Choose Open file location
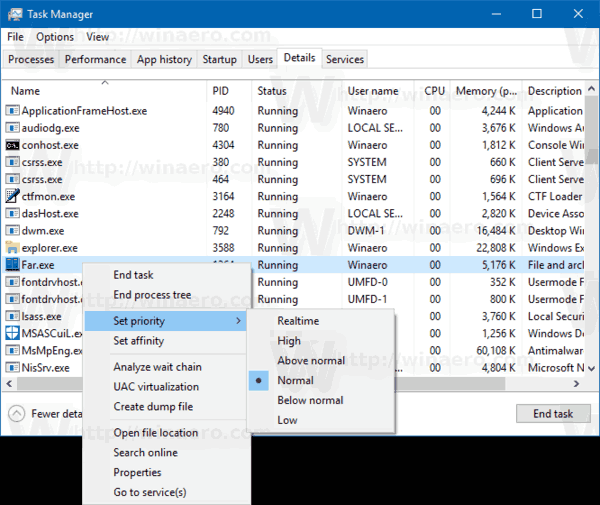The image size is (600, 505). click(166, 433)
